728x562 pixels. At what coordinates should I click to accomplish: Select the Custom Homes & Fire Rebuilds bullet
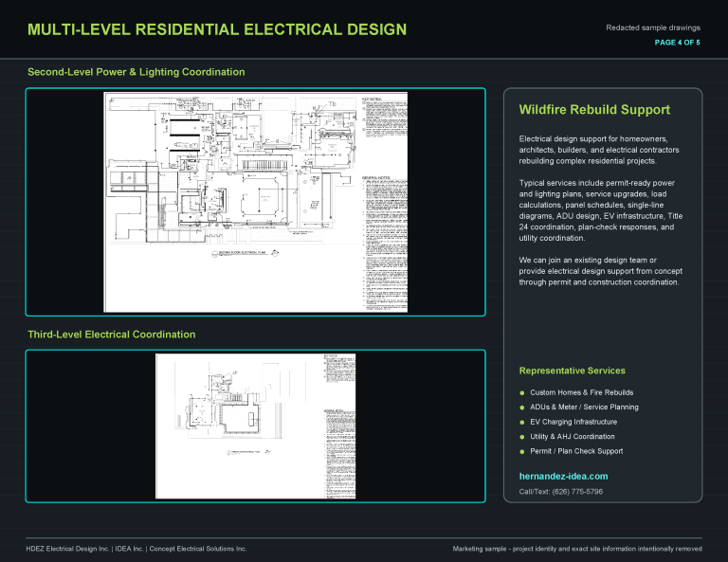(582, 392)
